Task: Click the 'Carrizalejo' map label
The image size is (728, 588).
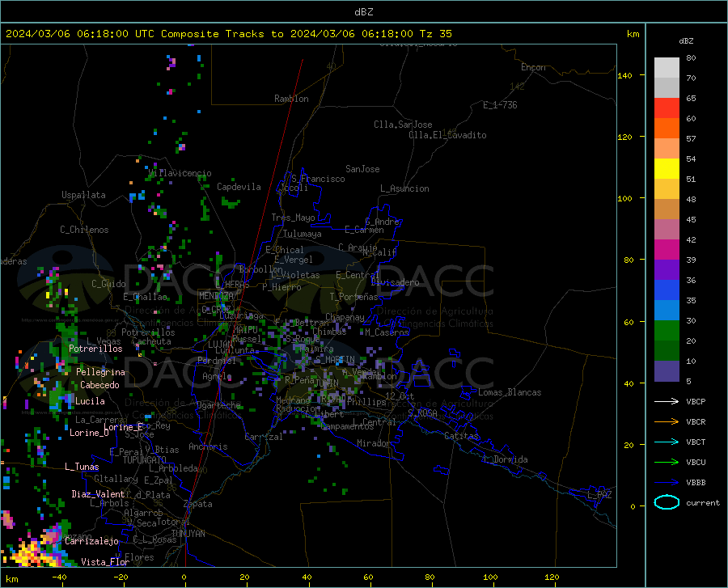Action: point(91,541)
